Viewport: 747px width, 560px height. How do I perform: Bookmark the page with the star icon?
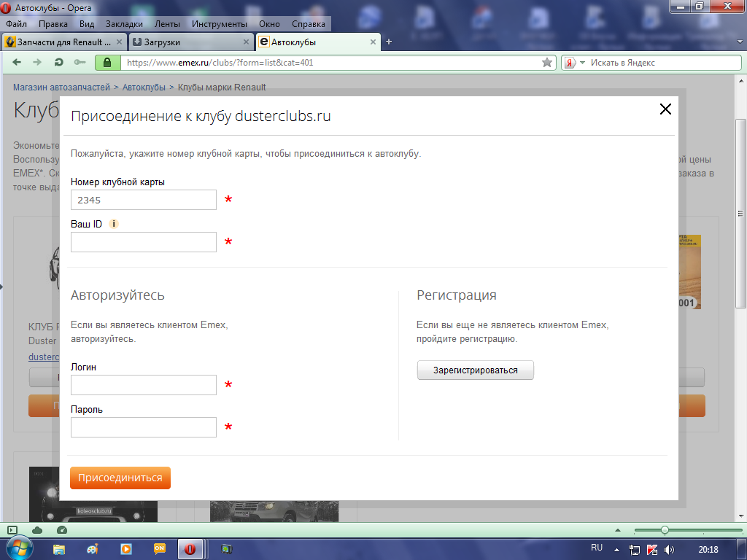click(x=547, y=63)
